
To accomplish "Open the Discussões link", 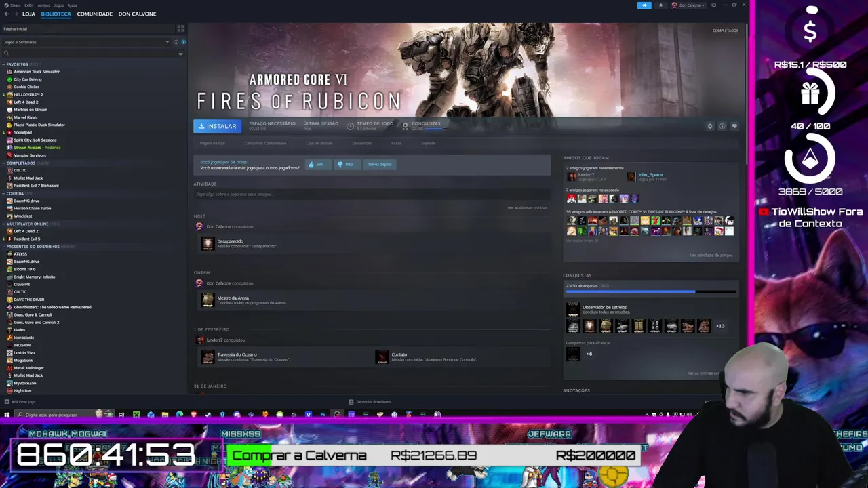I will pos(361,143).
